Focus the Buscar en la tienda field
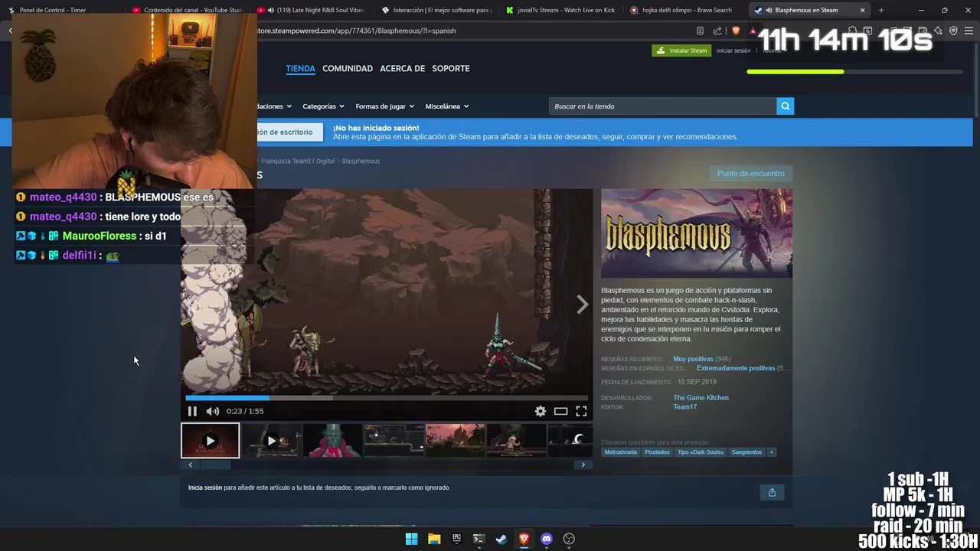The height and width of the screenshot is (551, 980). point(662,106)
